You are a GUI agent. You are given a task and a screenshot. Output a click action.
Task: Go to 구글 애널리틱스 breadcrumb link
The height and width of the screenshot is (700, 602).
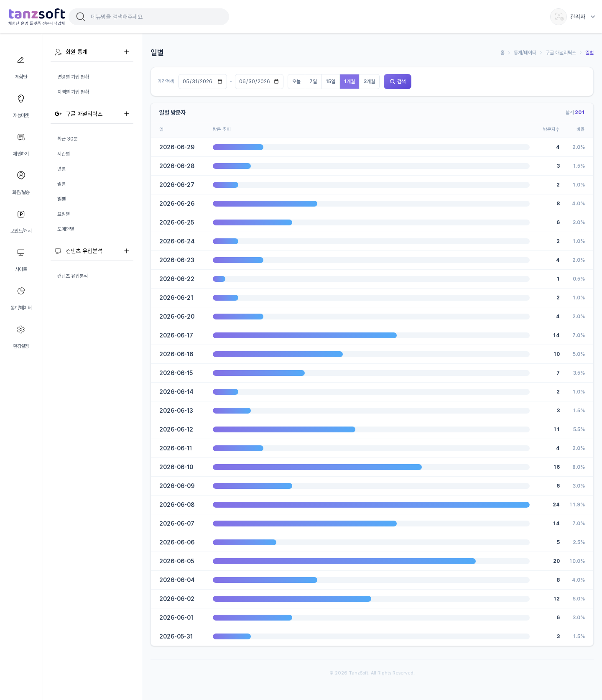pyautogui.click(x=561, y=53)
